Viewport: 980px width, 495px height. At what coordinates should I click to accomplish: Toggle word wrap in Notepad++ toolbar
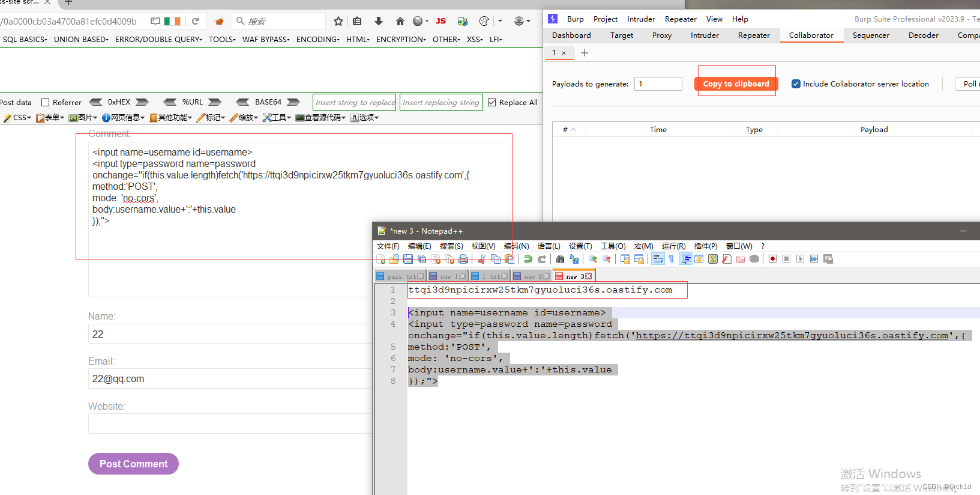click(658, 259)
